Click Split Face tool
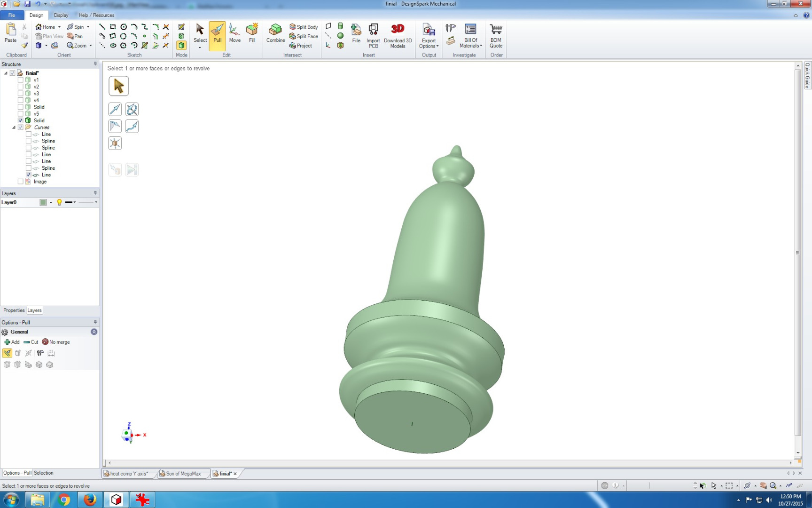This screenshot has height=508, width=812. [304, 36]
